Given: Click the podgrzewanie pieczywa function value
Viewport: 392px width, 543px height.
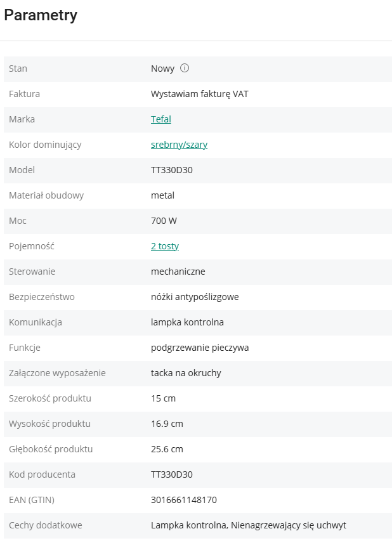Looking at the screenshot, I should pyautogui.click(x=200, y=348).
